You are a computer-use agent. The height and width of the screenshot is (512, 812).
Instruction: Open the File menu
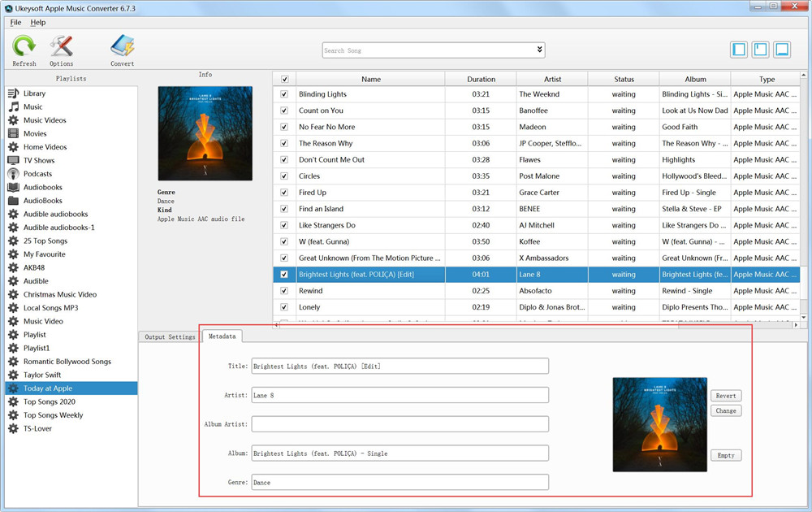16,22
